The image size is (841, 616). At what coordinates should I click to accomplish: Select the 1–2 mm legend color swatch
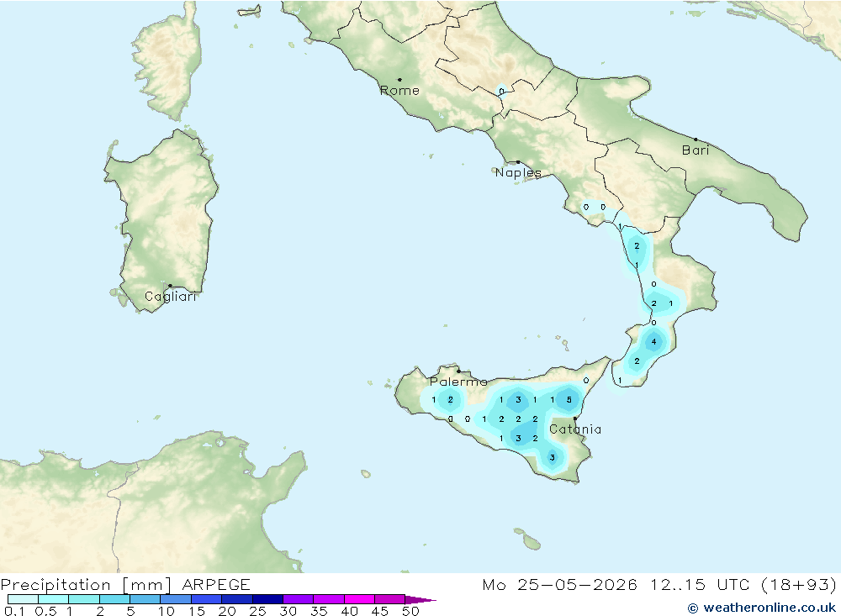pos(84,599)
